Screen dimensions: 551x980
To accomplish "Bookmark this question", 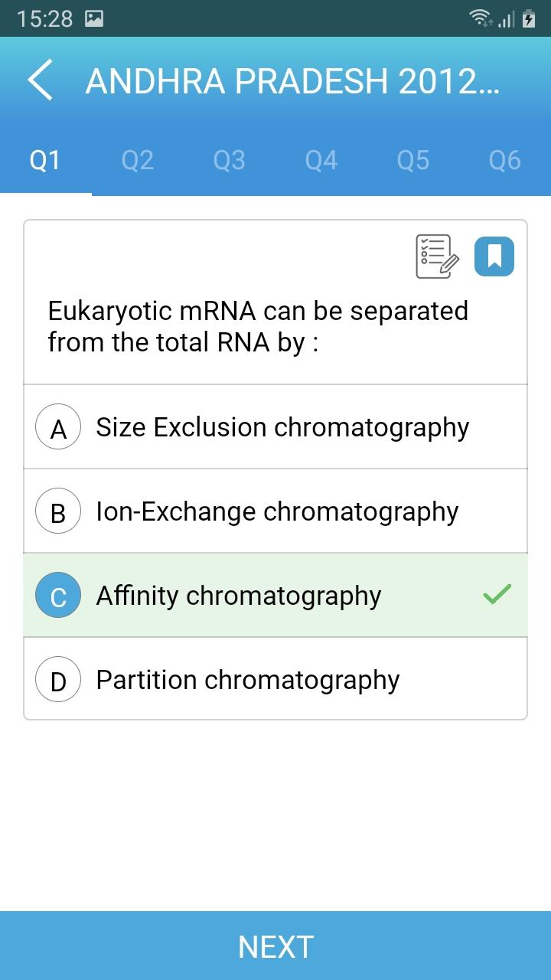I will tap(494, 256).
